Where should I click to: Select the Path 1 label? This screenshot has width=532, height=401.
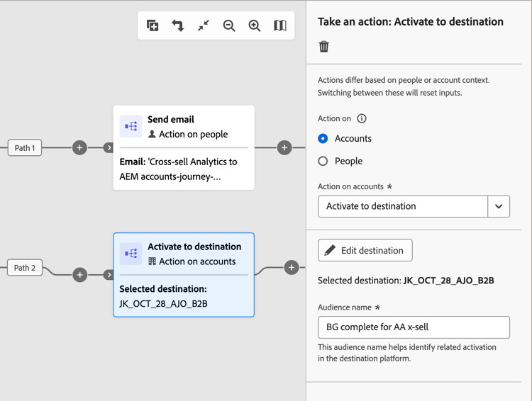coord(25,148)
